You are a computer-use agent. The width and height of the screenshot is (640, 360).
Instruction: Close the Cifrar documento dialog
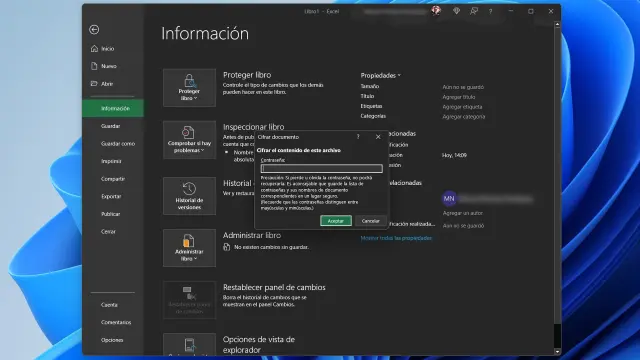coord(378,137)
